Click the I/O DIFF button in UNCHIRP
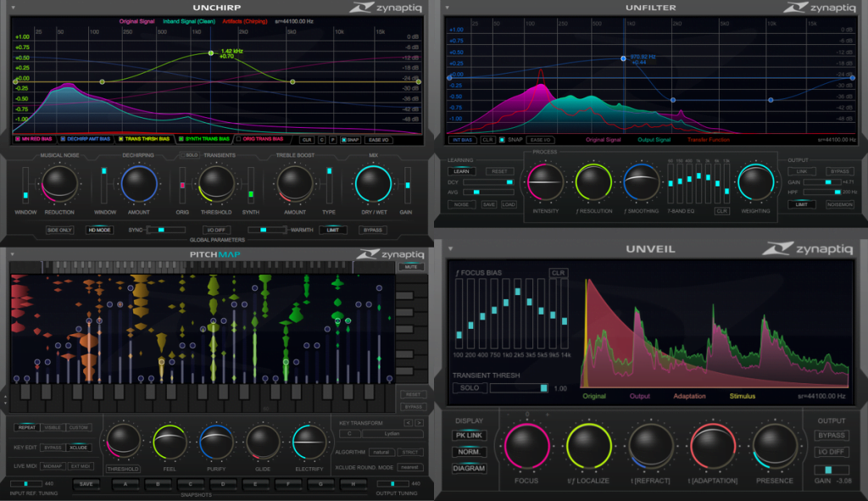Image resolution: width=868 pixels, height=501 pixels. 216,230
